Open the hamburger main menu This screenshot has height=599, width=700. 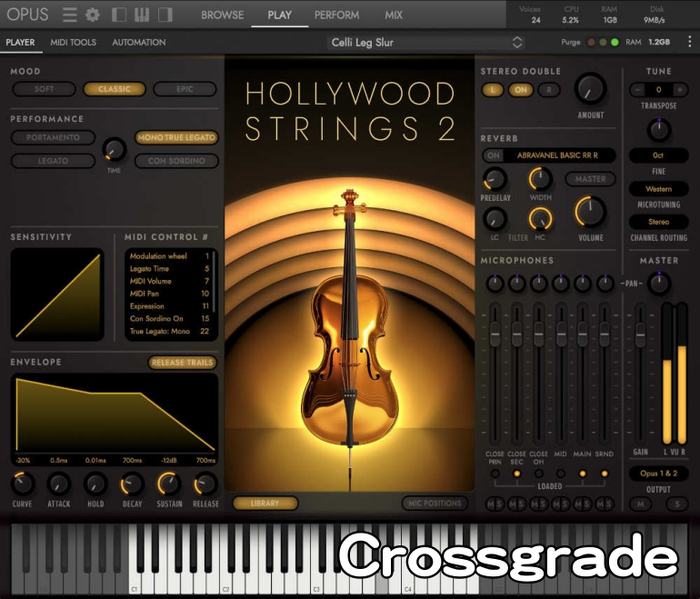[x=70, y=15]
